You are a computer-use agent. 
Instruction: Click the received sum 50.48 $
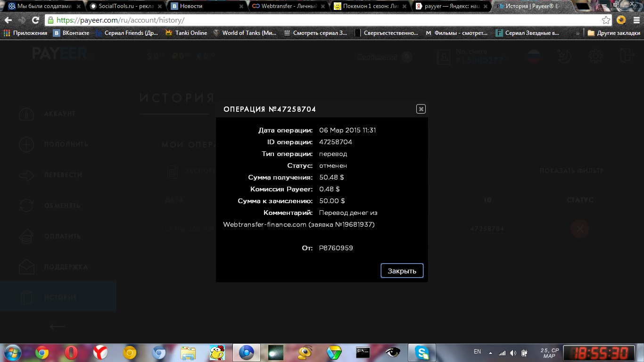331,177
